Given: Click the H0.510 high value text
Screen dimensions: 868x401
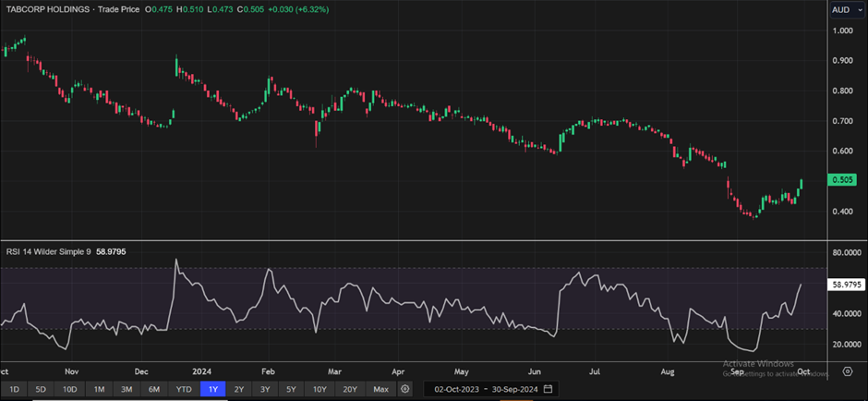Looking at the screenshot, I should 188,9.
